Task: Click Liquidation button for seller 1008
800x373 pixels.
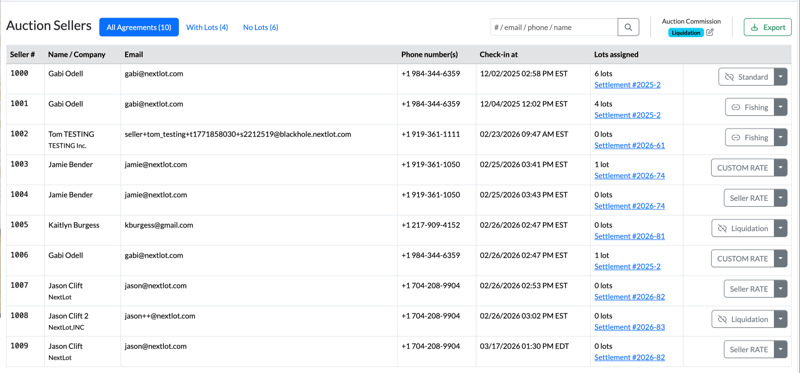Action: point(743,319)
